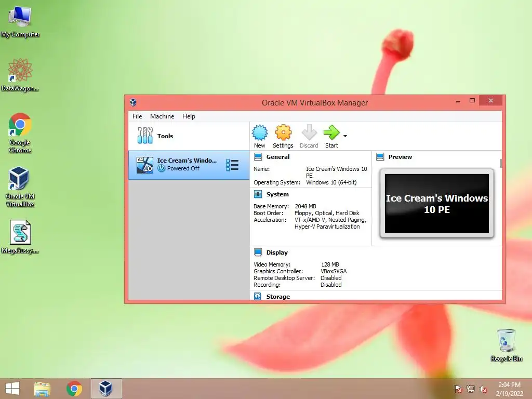Viewport: 532px width, 399px height.
Task: Open the MegaSussy script file on desktop
Action: click(20, 237)
